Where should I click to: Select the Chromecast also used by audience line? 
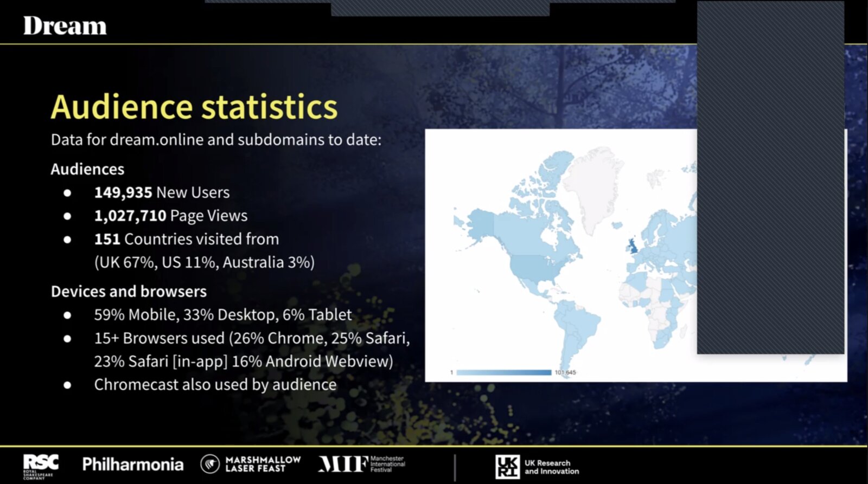(x=215, y=385)
